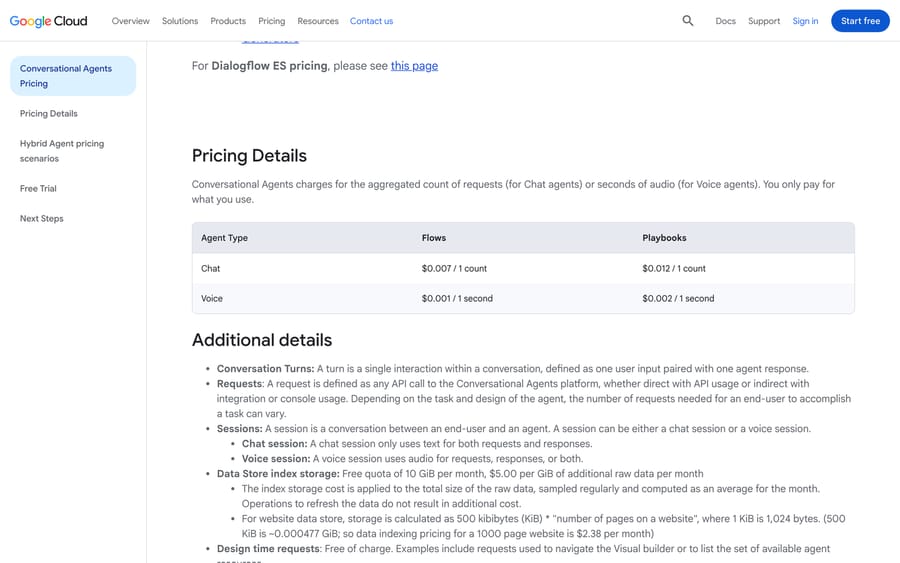900x563 pixels.
Task: Select Conversational Agents Pricing in sidebar
Action: pos(73,76)
